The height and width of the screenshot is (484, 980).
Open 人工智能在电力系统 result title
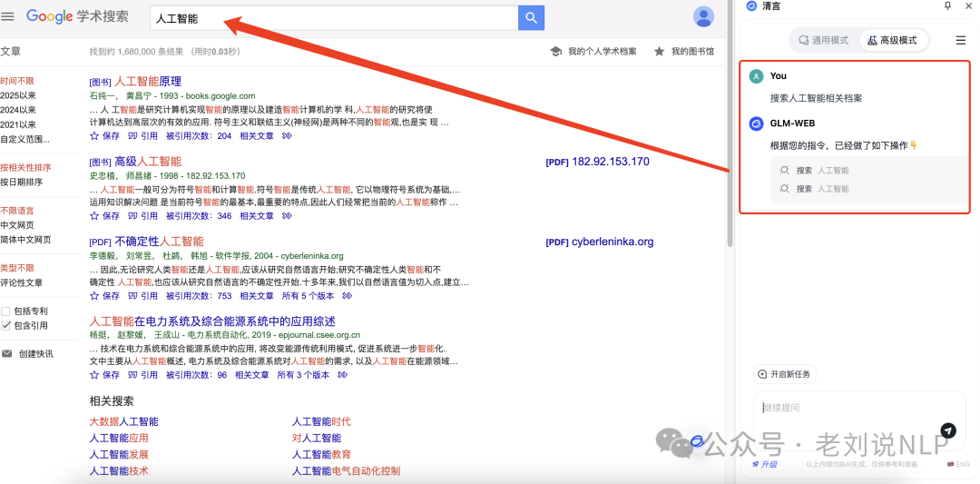pos(212,321)
